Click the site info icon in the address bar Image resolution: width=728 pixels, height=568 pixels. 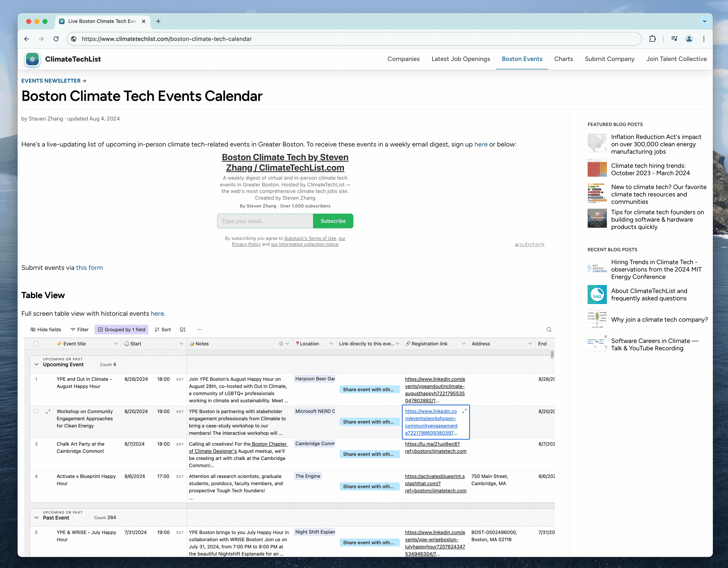[x=74, y=39]
